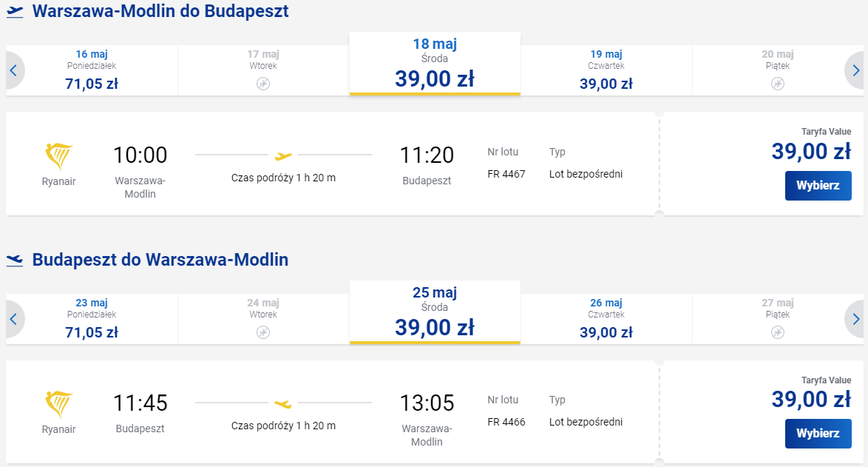
Task: Click Ryanair harp logo on return flight
Action: (58, 404)
